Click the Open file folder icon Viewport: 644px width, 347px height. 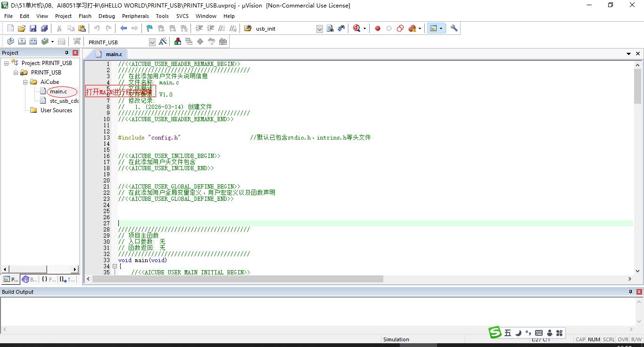[x=22, y=28]
